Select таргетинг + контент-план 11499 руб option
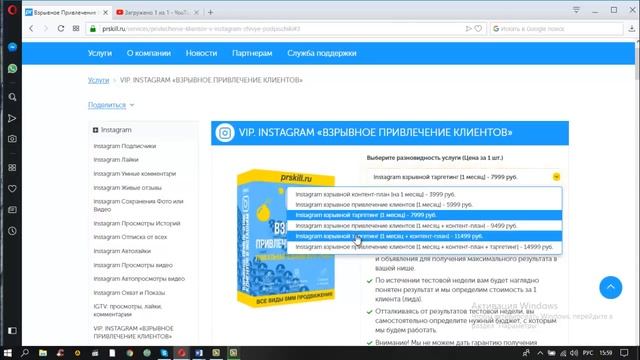The image size is (640, 360). click(424, 236)
